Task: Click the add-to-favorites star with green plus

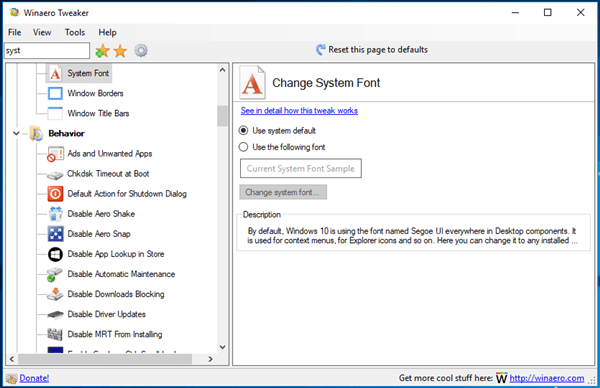Action: click(x=102, y=51)
